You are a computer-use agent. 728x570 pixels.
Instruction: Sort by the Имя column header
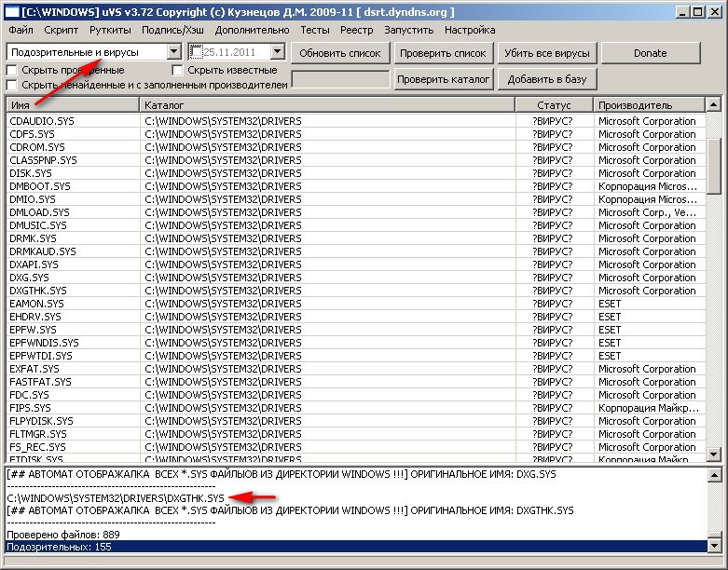point(73,105)
